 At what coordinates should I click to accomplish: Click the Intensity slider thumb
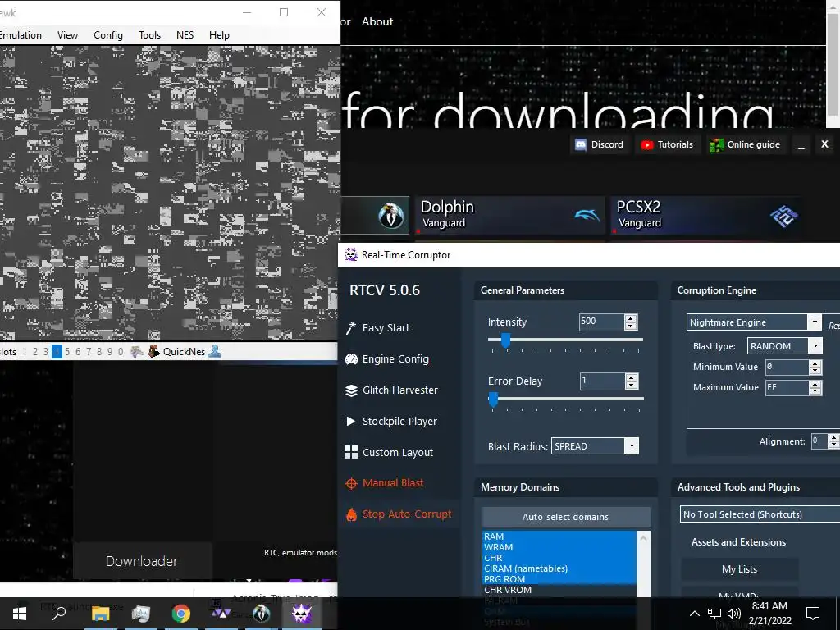click(x=505, y=340)
